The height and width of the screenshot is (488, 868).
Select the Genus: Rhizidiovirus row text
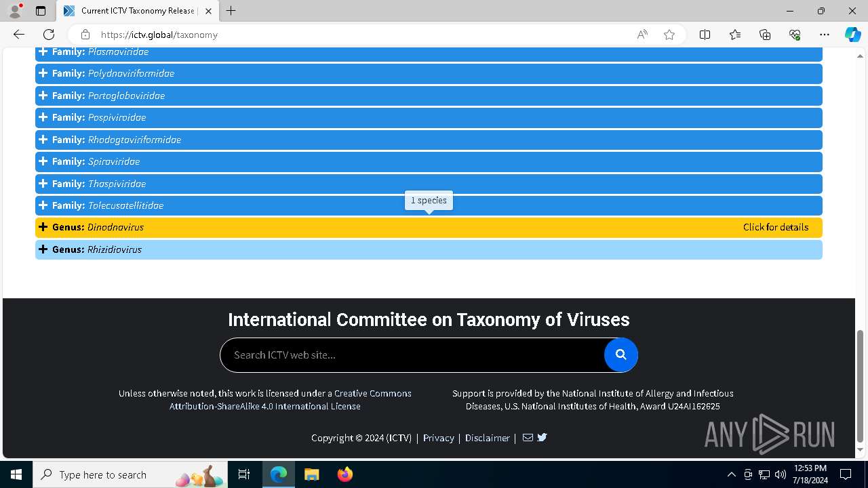pyautogui.click(x=97, y=249)
